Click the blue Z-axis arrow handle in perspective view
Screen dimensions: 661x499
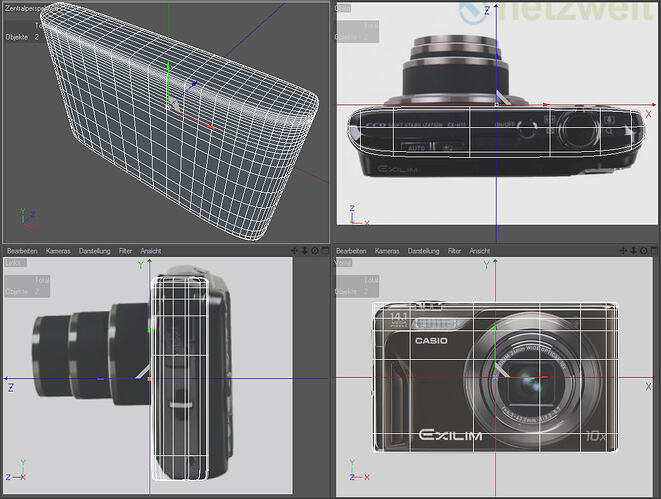(x=194, y=84)
